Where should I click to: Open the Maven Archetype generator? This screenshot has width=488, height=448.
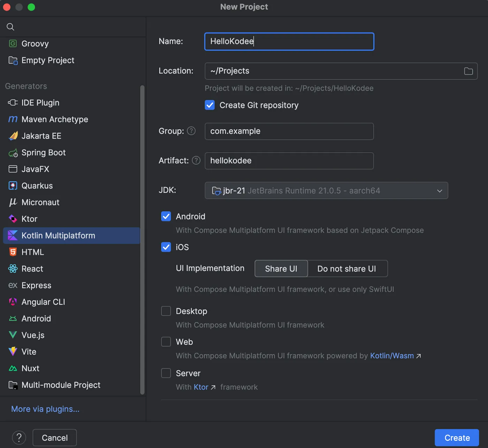pos(55,119)
